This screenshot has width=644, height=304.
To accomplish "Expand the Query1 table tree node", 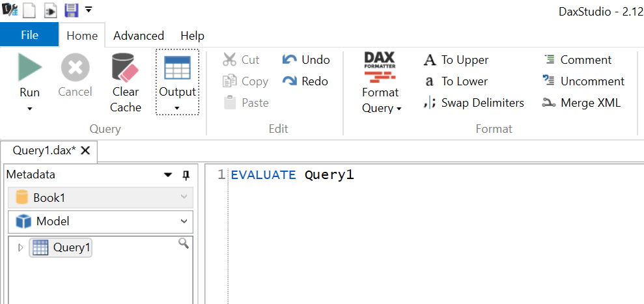I will click(20, 248).
